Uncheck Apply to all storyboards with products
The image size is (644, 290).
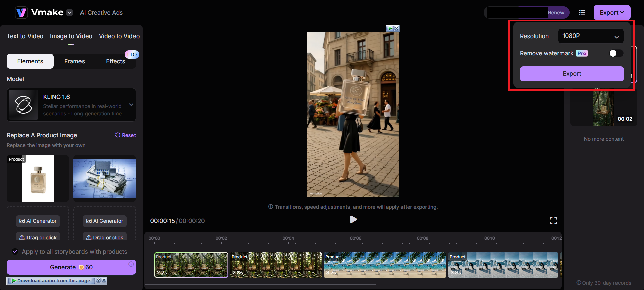coord(15,251)
